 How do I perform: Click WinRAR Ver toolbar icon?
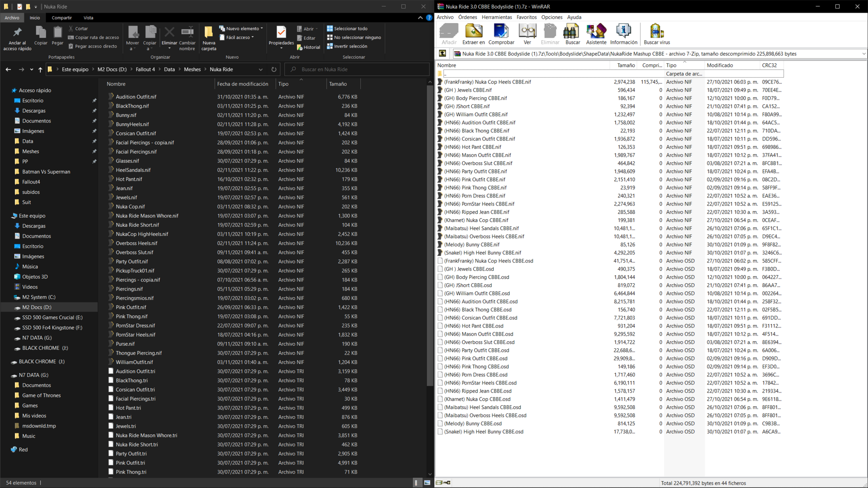(527, 31)
